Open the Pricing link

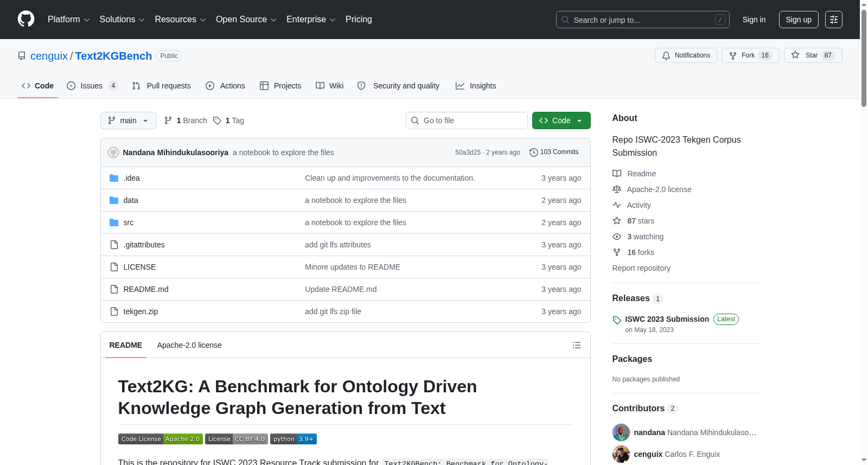(x=359, y=20)
